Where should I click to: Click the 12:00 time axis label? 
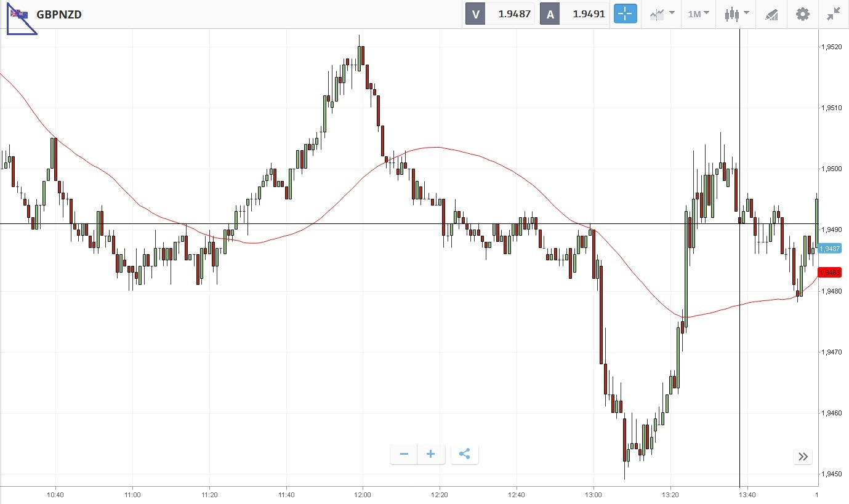363,494
